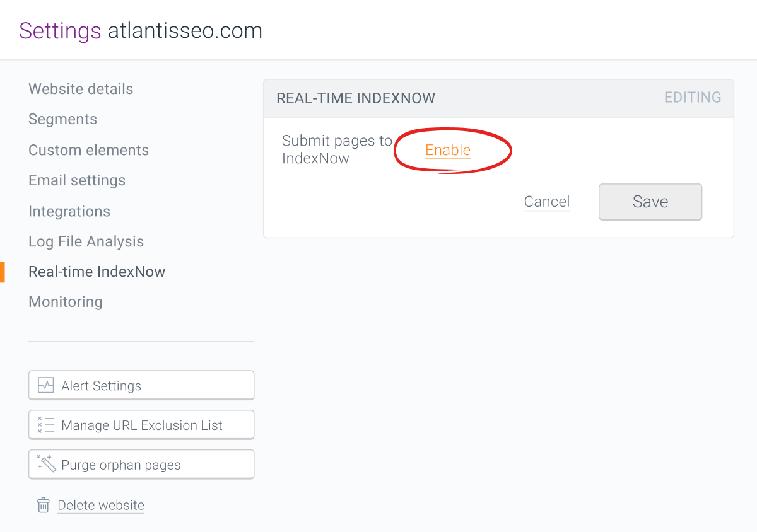Open Alert Settings
This screenshot has width=757, height=532.
(141, 385)
